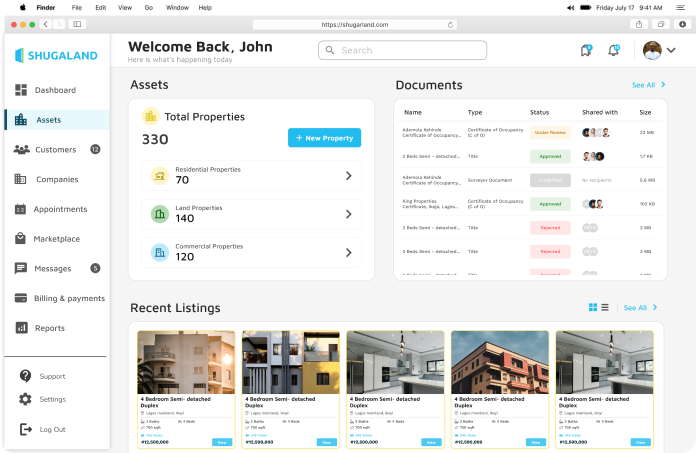This screenshot has height=453, width=696.
Task: Click See All link for Recent Listings
Action: pyautogui.click(x=640, y=307)
